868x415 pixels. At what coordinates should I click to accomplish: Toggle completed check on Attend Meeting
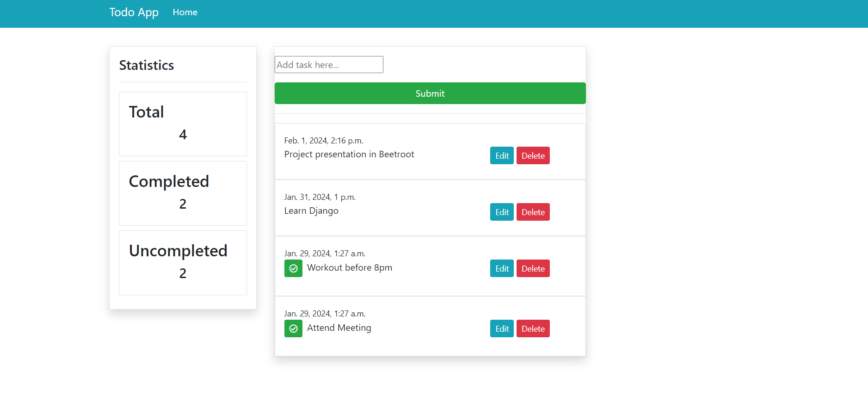pyautogui.click(x=293, y=329)
